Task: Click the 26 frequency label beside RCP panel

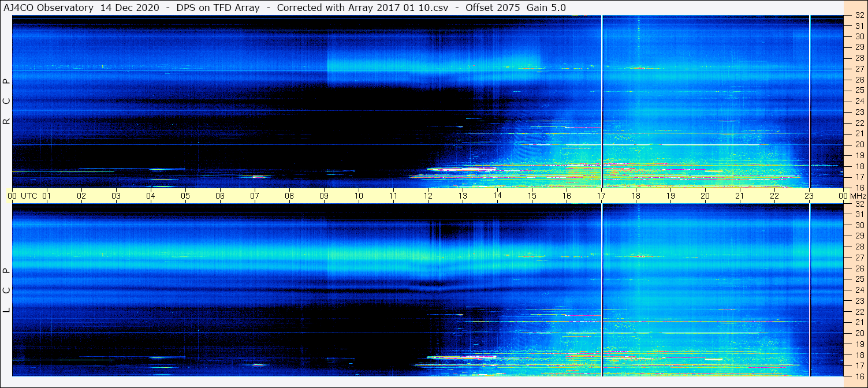Action: 859,80
